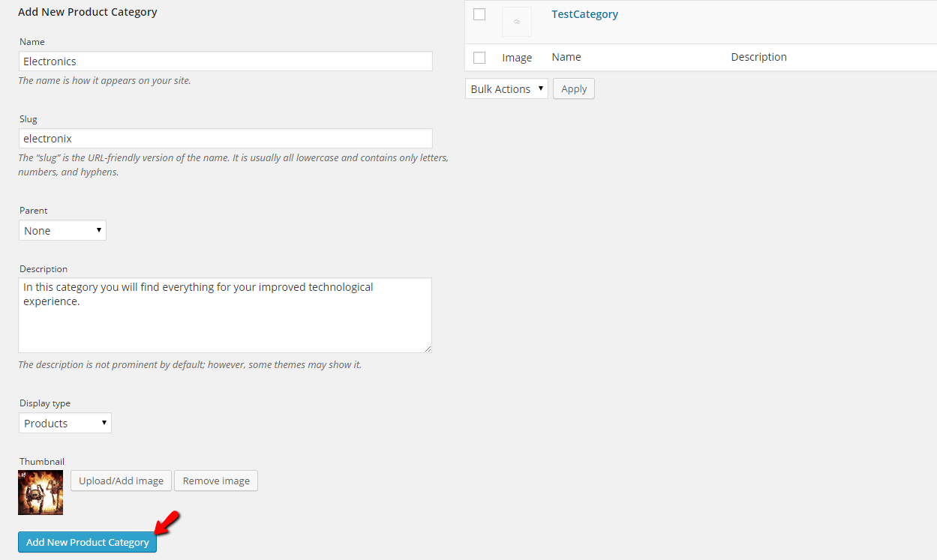Check the TestCategory row checkbox
This screenshot has height=560, width=937.
(479, 13)
